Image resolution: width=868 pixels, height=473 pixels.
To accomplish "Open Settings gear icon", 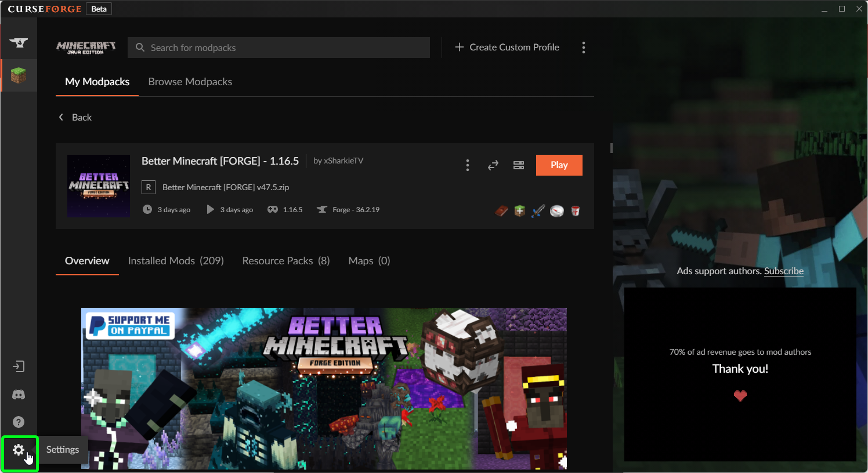I will click(x=19, y=450).
